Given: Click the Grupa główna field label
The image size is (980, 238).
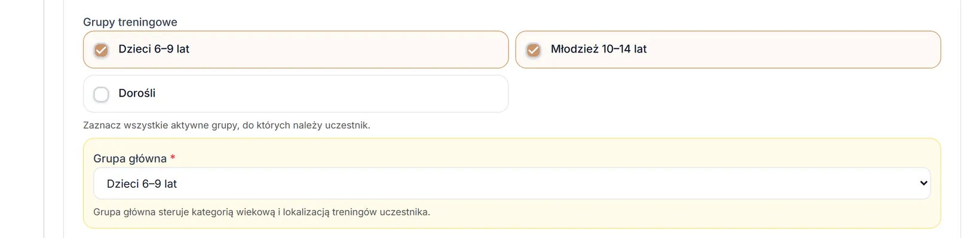Looking at the screenshot, I should click(x=130, y=159).
